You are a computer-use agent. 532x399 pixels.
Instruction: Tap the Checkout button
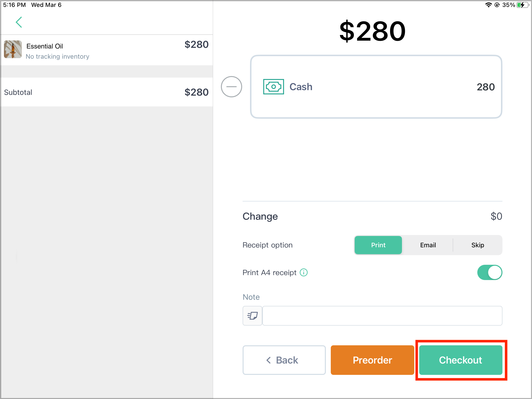pyautogui.click(x=461, y=360)
